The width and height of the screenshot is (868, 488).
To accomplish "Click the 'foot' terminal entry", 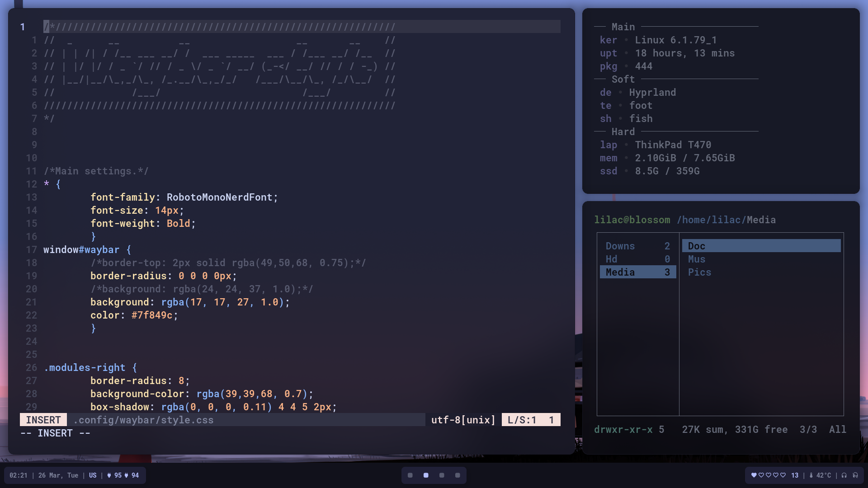I will pyautogui.click(x=641, y=106).
